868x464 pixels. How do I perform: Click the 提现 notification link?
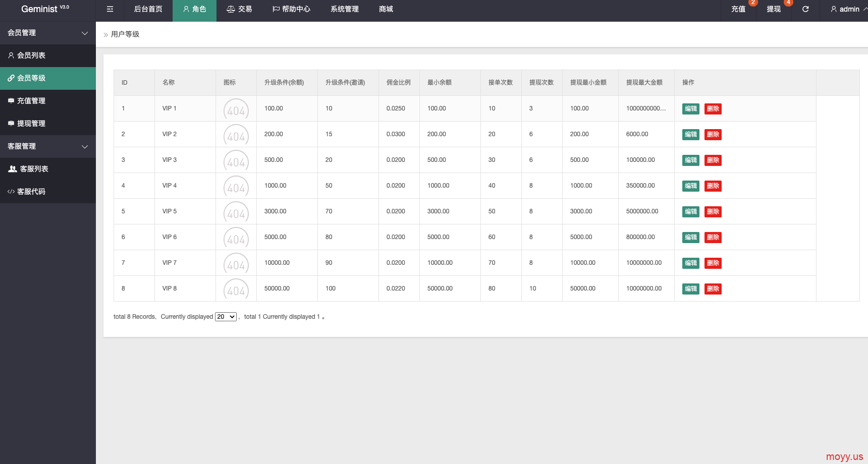click(x=774, y=9)
